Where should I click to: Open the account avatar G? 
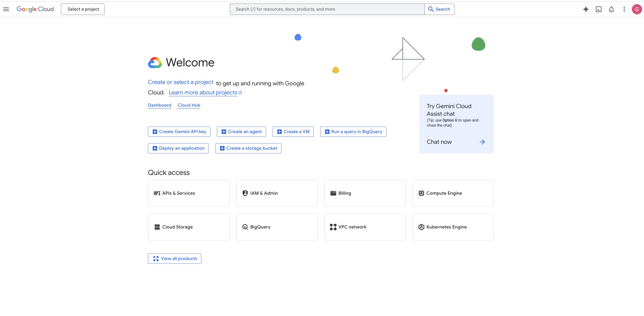click(x=637, y=9)
